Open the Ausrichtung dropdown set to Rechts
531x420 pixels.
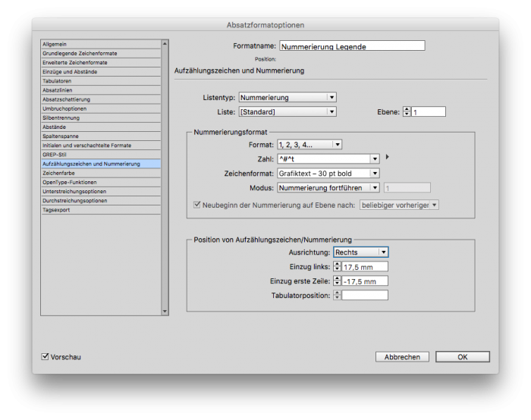coord(360,252)
